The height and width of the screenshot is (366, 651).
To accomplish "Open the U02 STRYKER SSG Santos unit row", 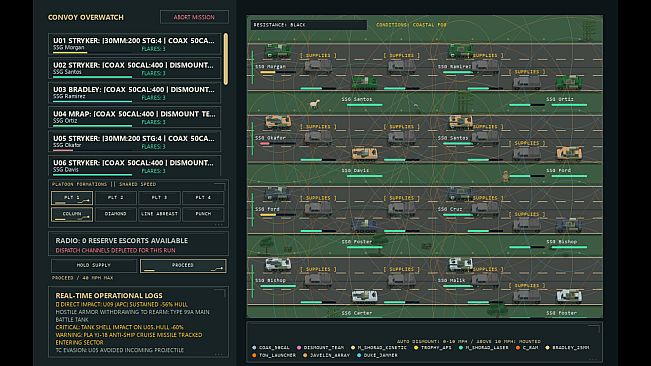I will [135, 68].
